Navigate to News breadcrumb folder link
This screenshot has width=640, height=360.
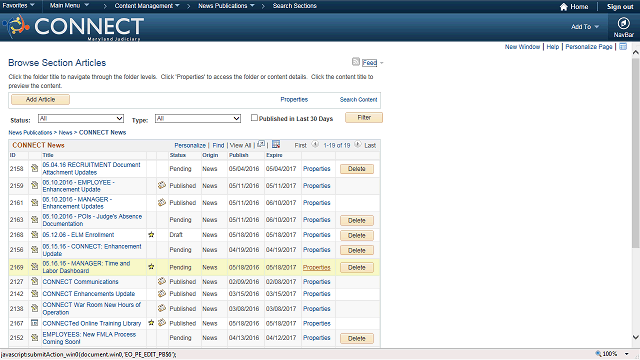pos(65,132)
